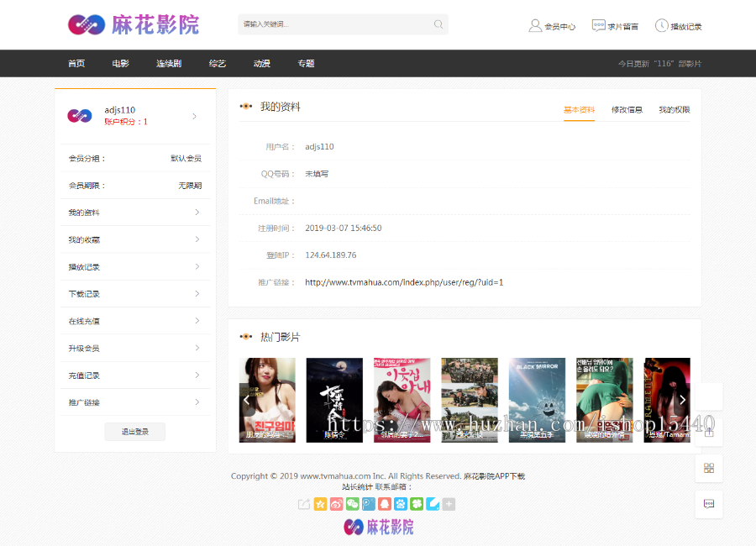Click the next-arrow on the hot movies carousel
The height and width of the screenshot is (546, 756).
pos(682,400)
